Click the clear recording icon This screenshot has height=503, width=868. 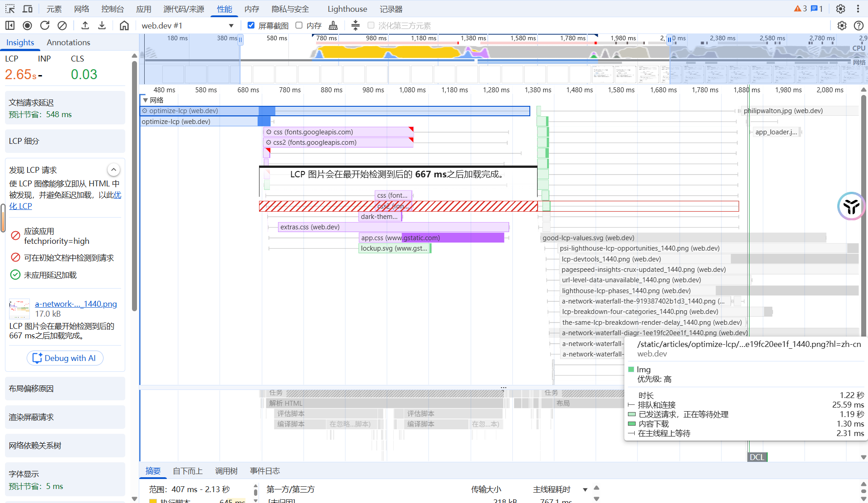point(62,26)
